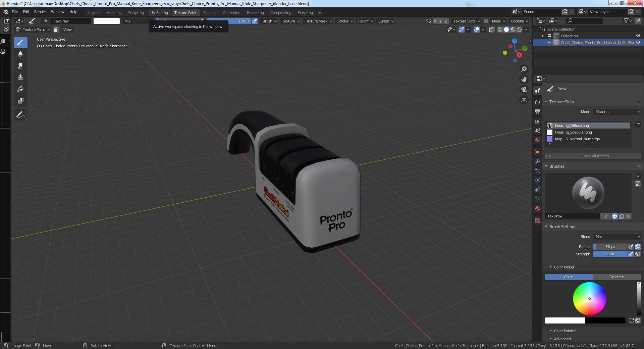Open the View Layer properties tab

coord(538,121)
